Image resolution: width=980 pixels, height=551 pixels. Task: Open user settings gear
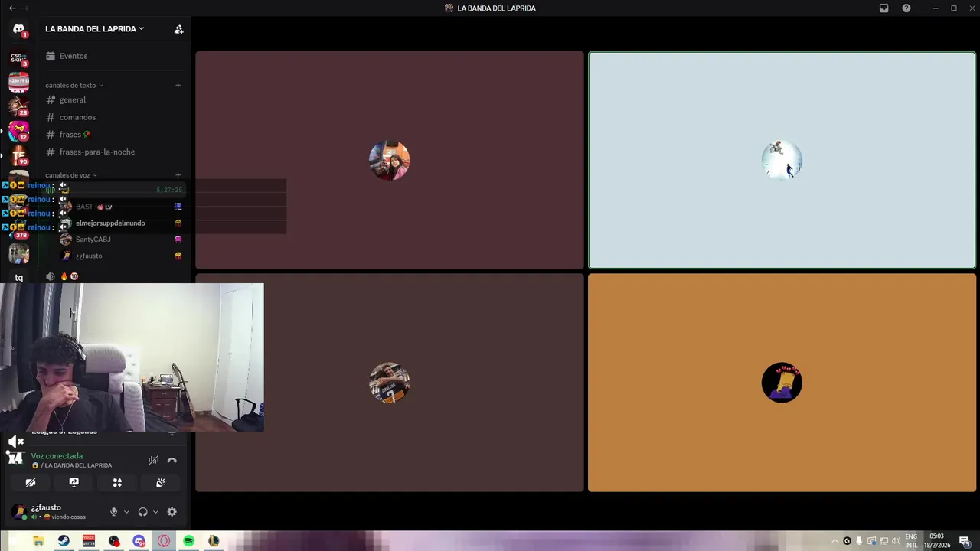(171, 512)
